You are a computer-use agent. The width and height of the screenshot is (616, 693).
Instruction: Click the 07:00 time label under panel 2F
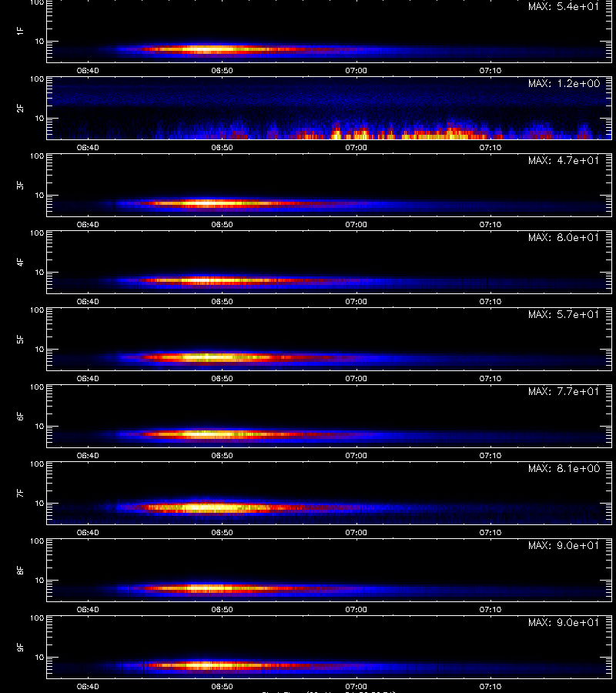357,147
